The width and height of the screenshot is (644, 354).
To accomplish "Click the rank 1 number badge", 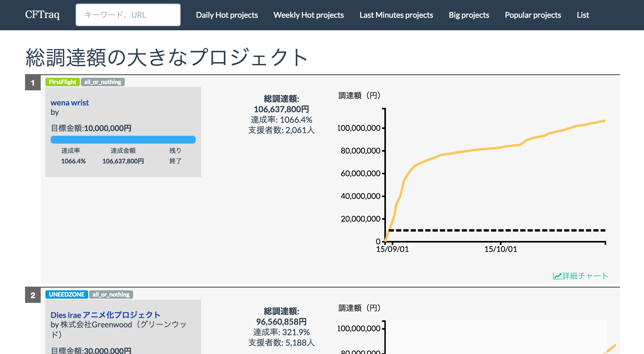I will click(33, 83).
